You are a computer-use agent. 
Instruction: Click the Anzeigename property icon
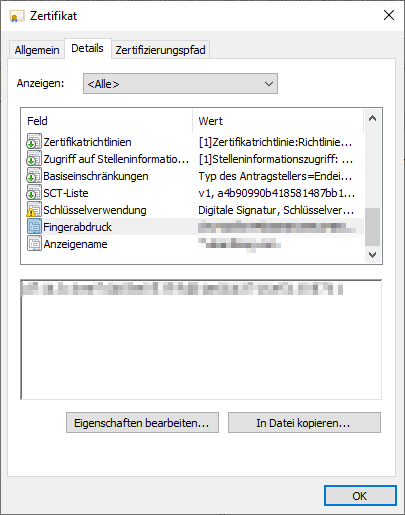tap(34, 244)
